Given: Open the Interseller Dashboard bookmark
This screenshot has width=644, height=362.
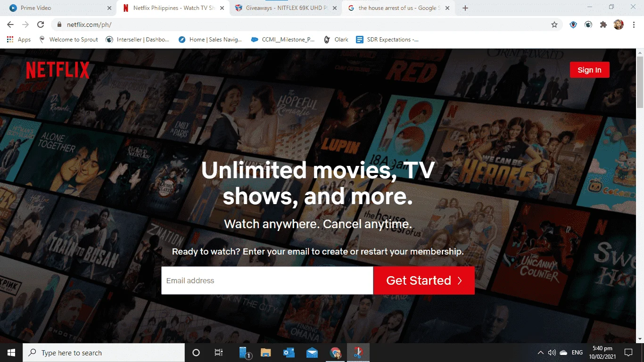Looking at the screenshot, I should point(137,40).
